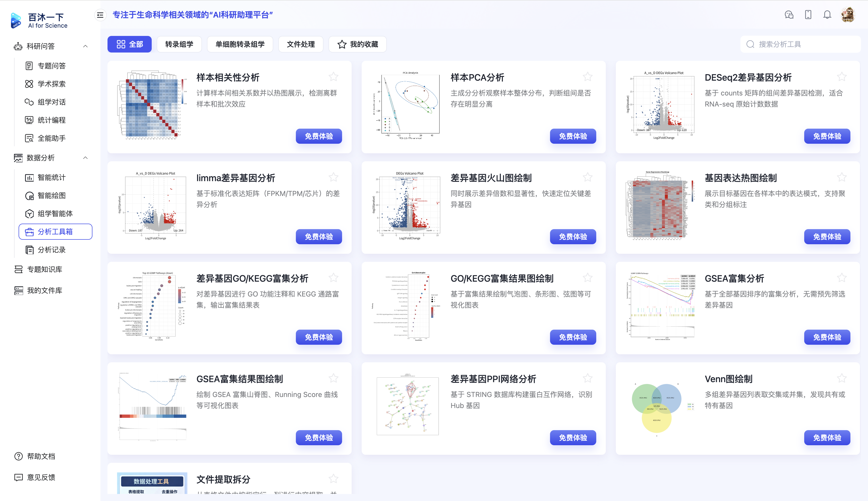
Task: Favorite GO/KEGG富集结果图绘制 with its star
Action: pos(588,278)
